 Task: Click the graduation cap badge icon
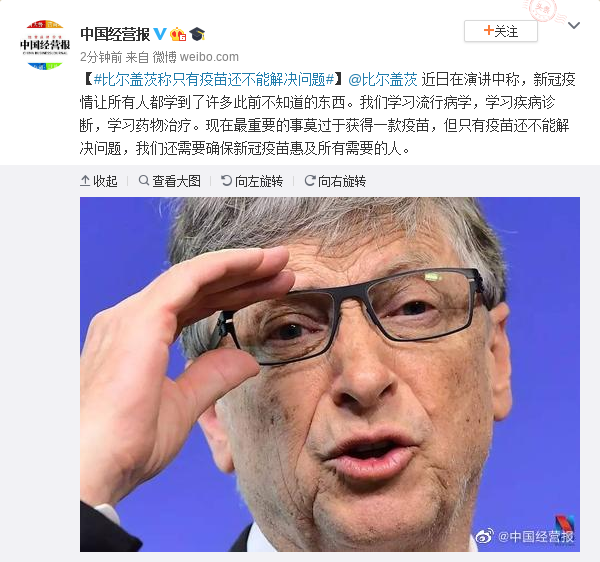click(x=197, y=34)
